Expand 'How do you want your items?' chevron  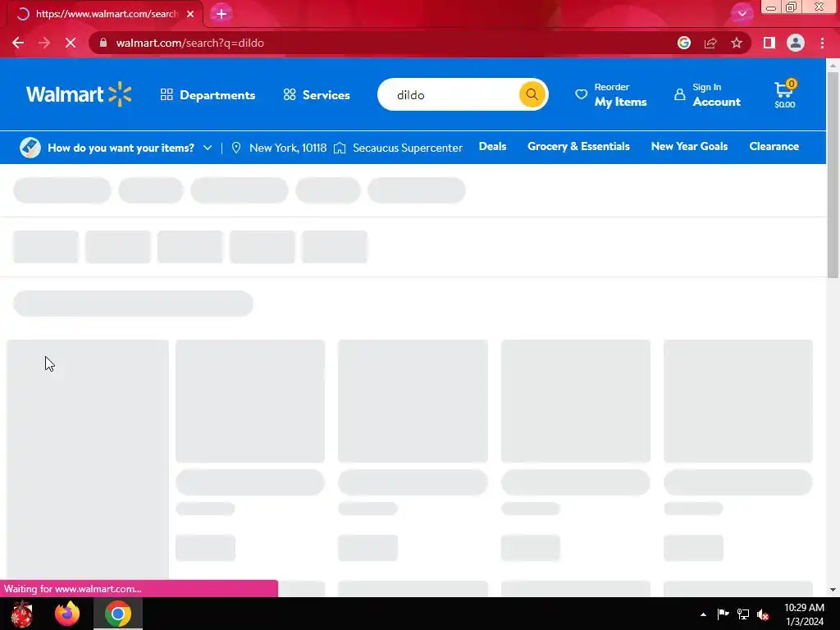pos(208,148)
